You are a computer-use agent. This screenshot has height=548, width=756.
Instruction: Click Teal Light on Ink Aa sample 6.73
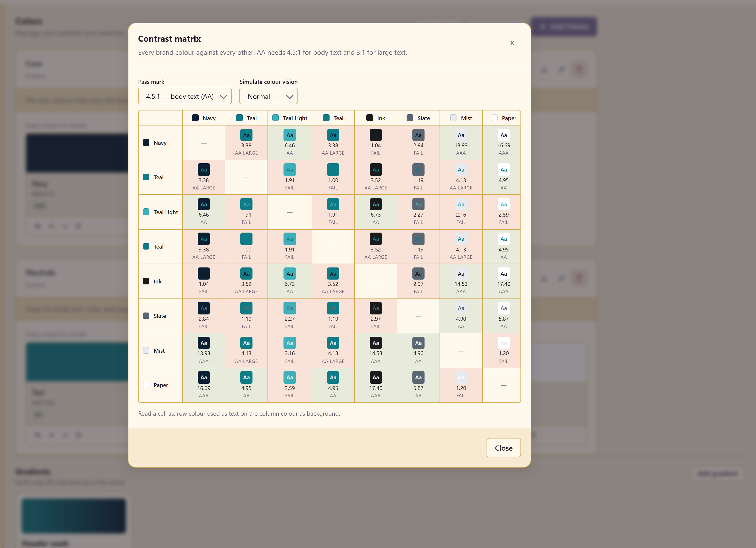click(376, 204)
